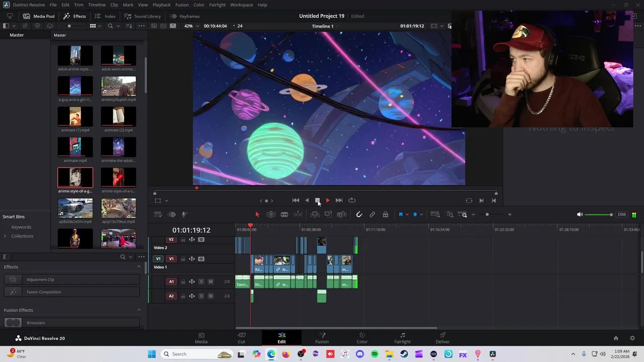Open Discord from the Windows taskbar

(360, 354)
